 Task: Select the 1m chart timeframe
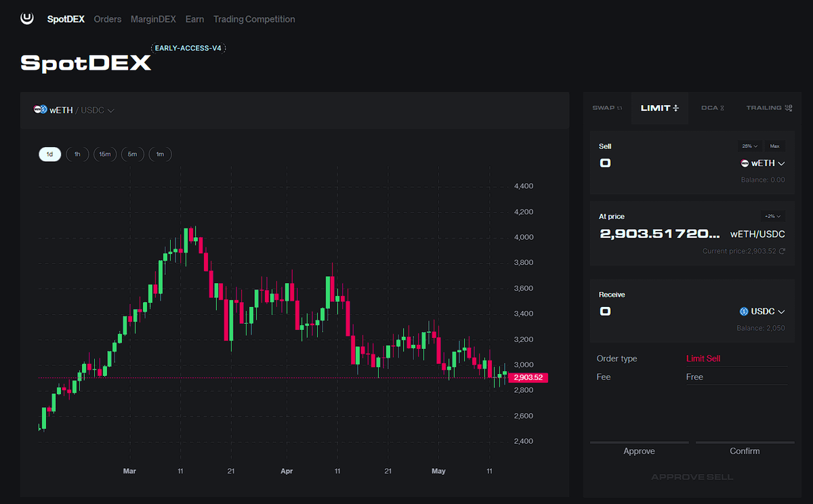pyautogui.click(x=160, y=154)
